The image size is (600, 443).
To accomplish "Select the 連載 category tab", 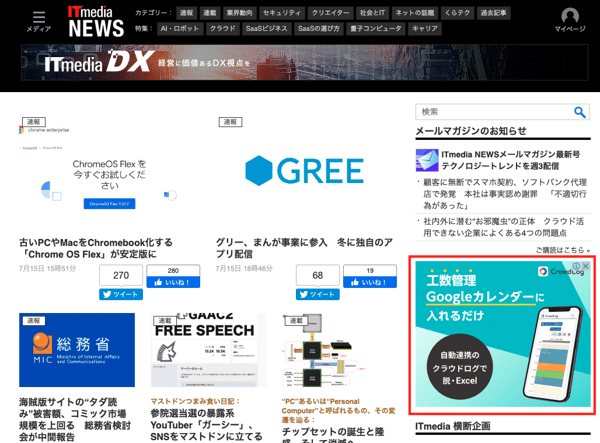I will click(x=209, y=13).
